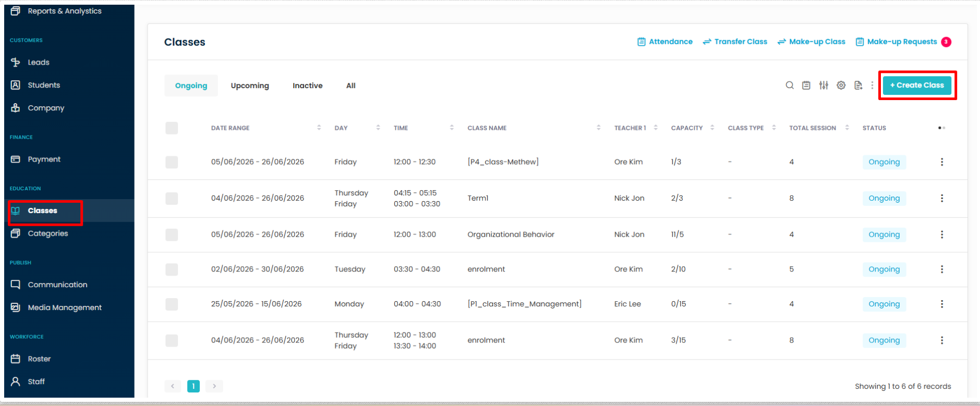The height and width of the screenshot is (406, 980).
Task: Click the two-dot column toggle in the header
Action: (x=941, y=128)
